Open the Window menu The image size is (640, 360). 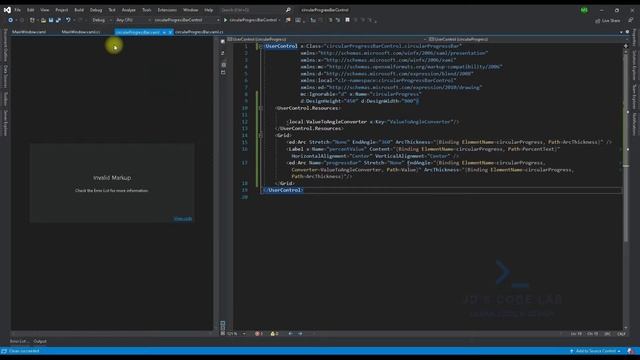[190, 10]
